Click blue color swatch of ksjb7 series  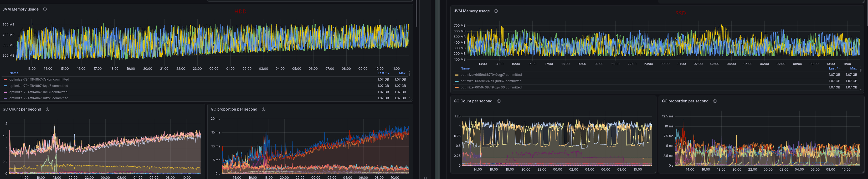tap(6, 86)
